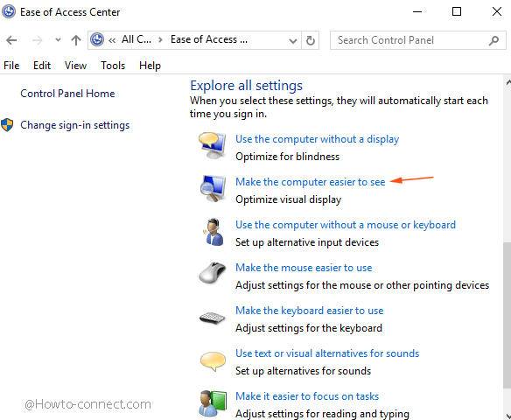Image resolution: width=511 pixels, height=420 pixels.
Task: Click the person with green book icon
Action: pos(213,403)
